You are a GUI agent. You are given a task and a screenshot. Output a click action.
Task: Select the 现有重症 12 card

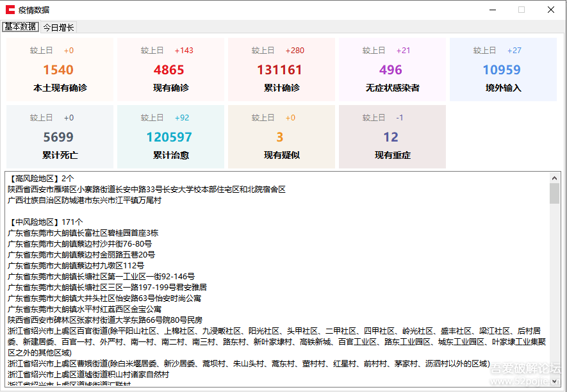(392, 136)
